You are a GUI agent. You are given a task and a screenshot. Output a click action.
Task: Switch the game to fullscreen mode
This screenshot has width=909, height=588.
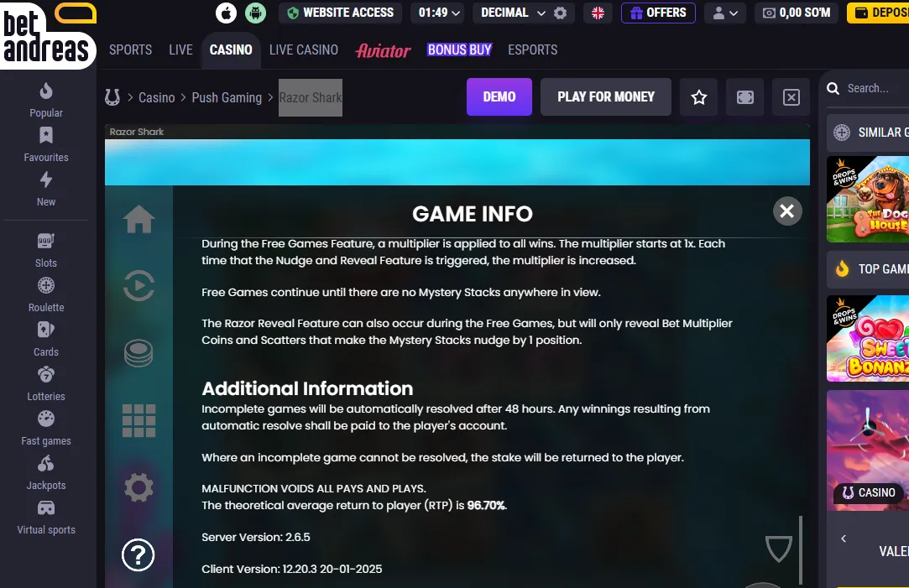click(x=745, y=97)
